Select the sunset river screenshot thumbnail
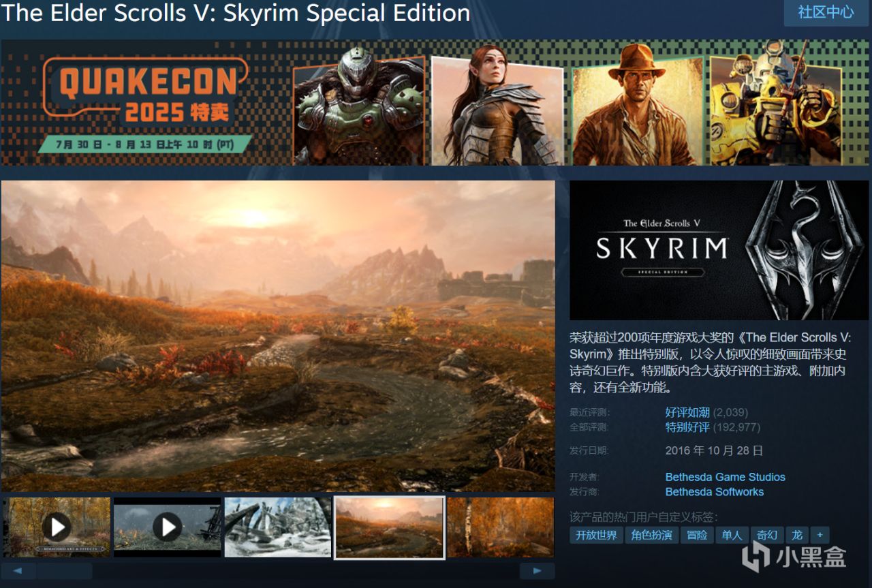 (x=389, y=527)
